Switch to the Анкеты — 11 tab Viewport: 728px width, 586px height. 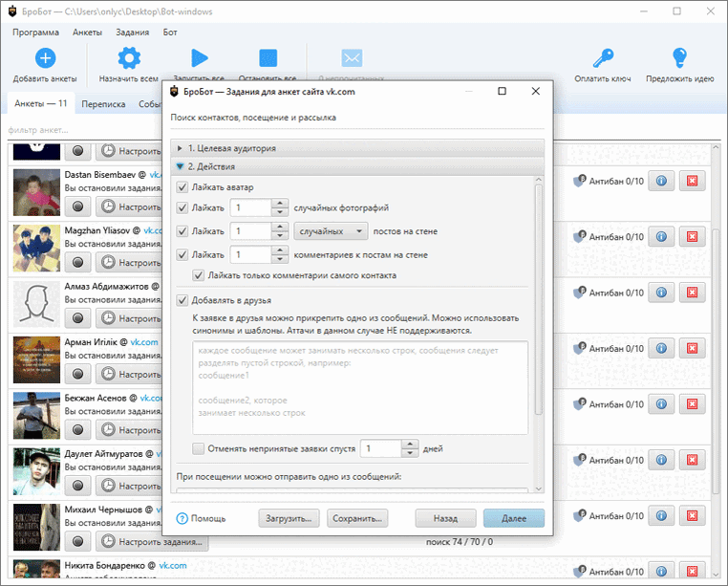pos(41,103)
